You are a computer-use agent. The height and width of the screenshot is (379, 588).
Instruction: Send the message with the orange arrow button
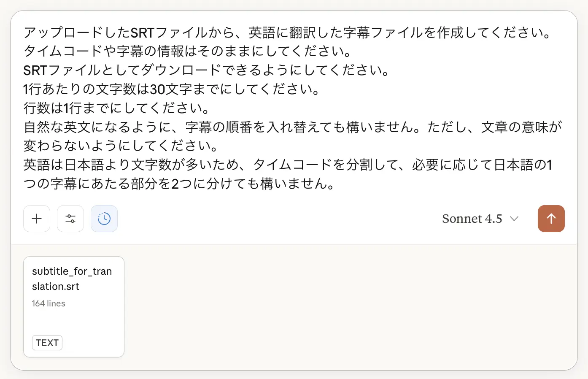(x=551, y=219)
